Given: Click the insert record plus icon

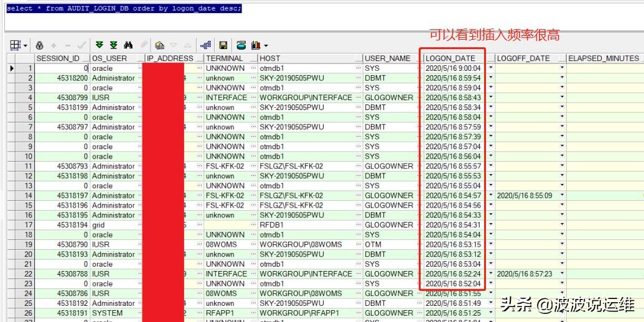Looking at the screenshot, I should coord(54,45).
